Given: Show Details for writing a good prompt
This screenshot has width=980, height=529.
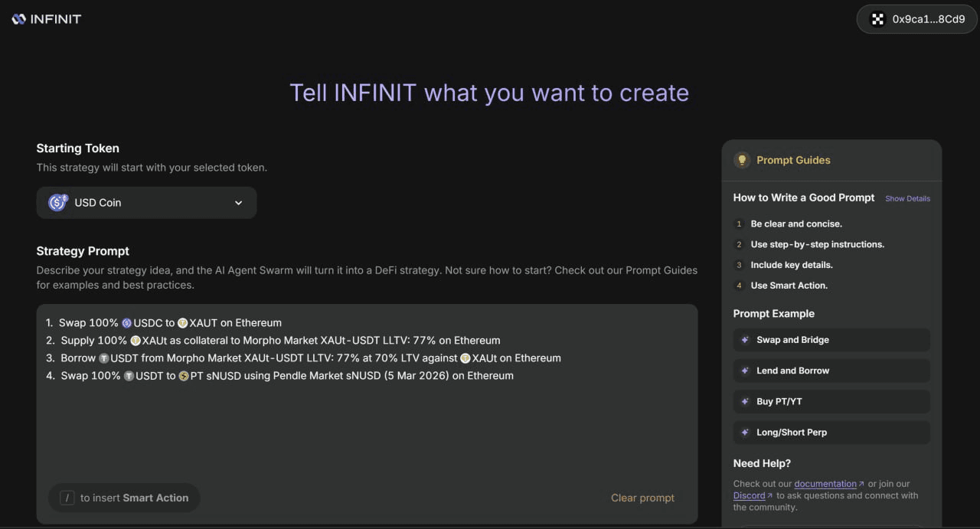Looking at the screenshot, I should (907, 198).
